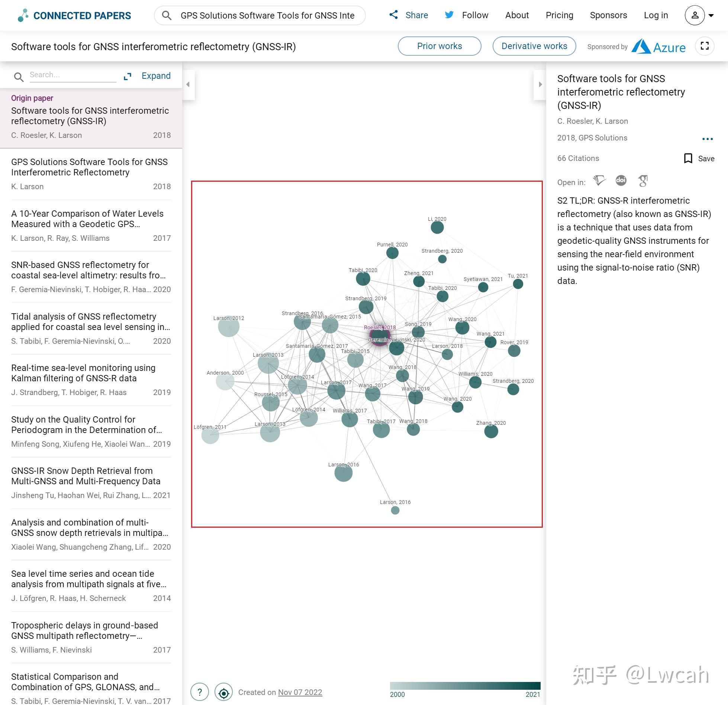
Task: Collapse the left paper list panel
Action: click(x=188, y=84)
